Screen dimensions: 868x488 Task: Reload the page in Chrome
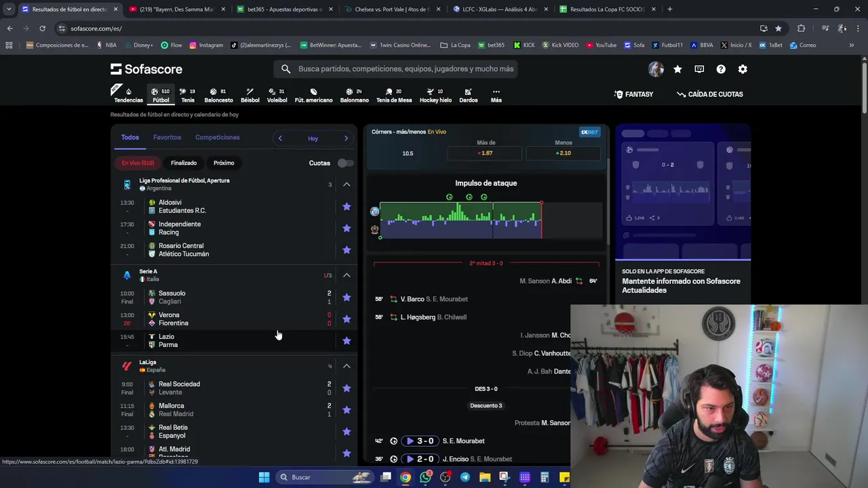(42, 28)
